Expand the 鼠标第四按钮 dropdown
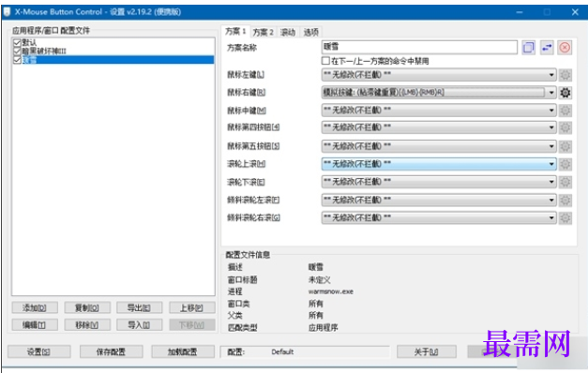This screenshot has width=588, height=373. coord(439,127)
